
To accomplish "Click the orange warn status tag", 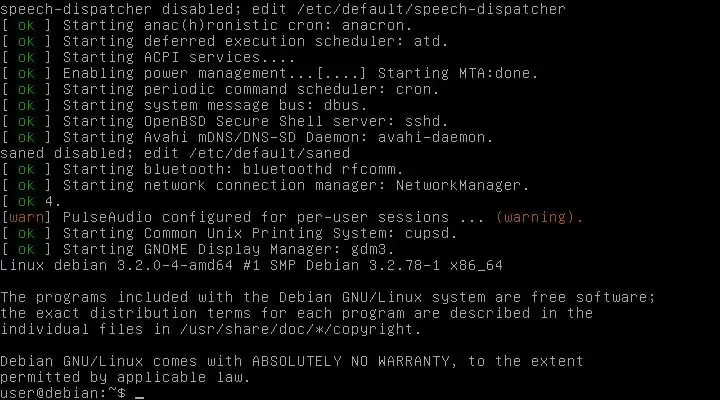I will click(x=26, y=217).
